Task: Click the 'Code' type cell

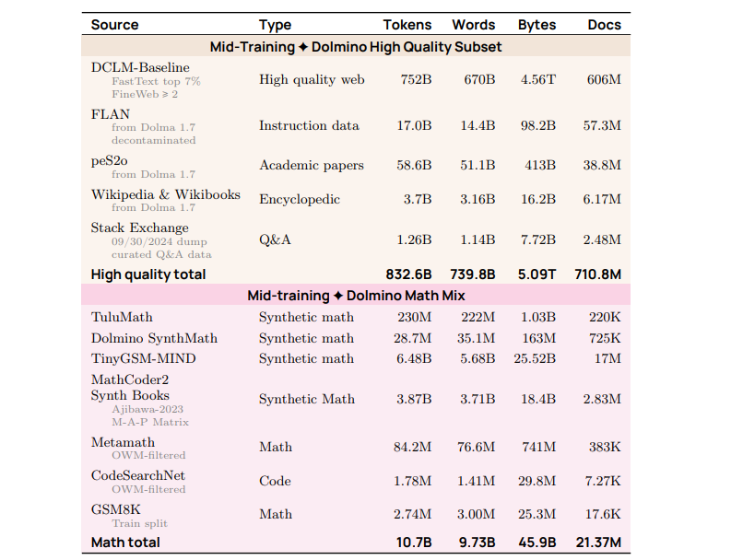Action: pyautogui.click(x=275, y=481)
